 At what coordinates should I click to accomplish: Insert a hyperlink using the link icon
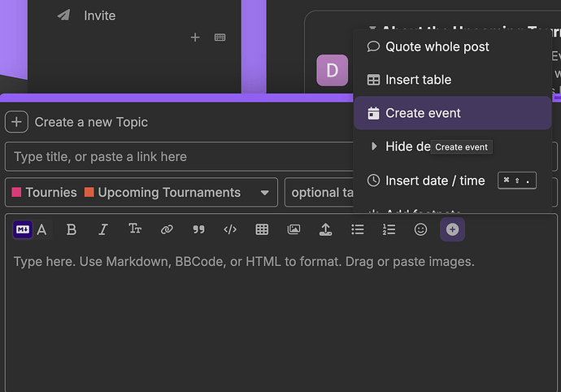pyautogui.click(x=167, y=230)
